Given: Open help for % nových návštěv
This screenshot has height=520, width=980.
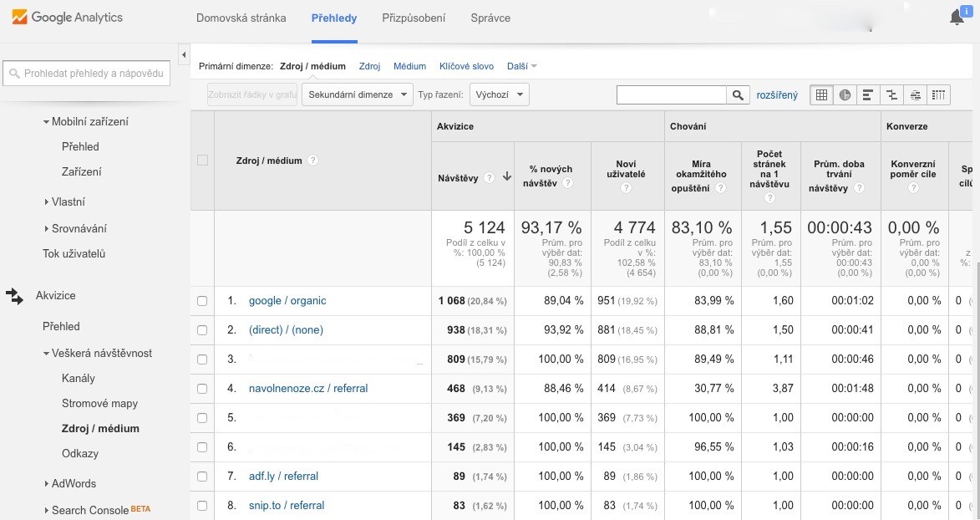Looking at the screenshot, I should coord(567,183).
